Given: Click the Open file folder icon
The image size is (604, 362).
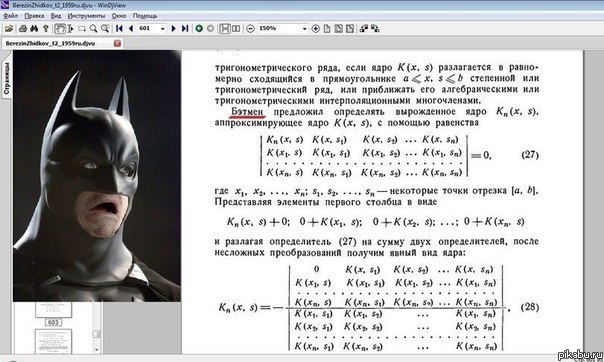Looking at the screenshot, I should pyautogui.click(x=9, y=28).
